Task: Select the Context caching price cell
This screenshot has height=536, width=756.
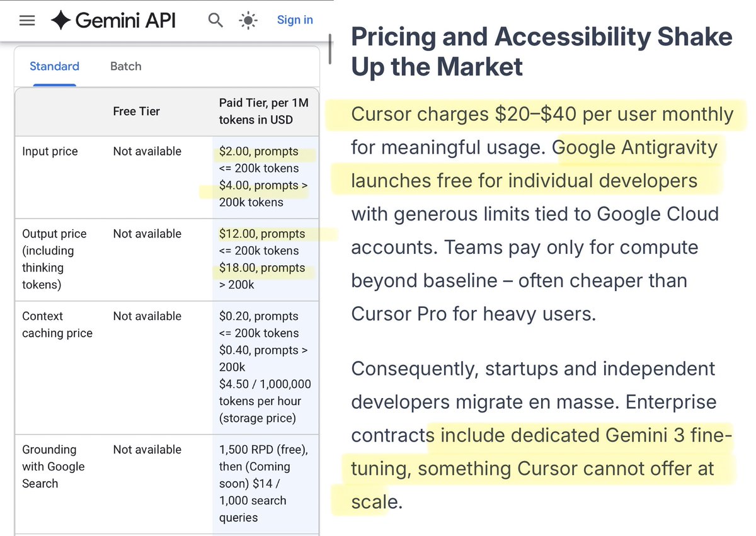Action: click(x=57, y=324)
